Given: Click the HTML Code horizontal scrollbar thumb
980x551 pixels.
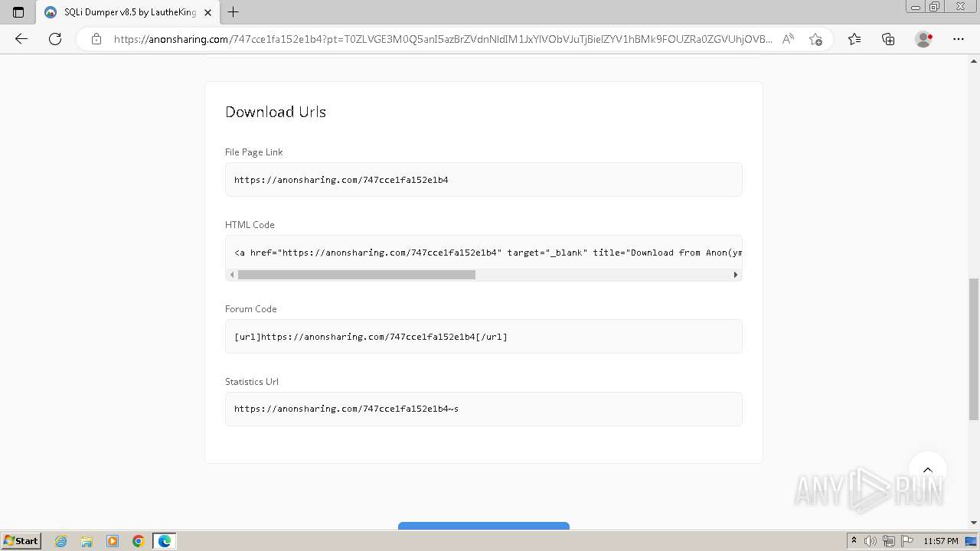Looking at the screenshot, I should [356, 275].
